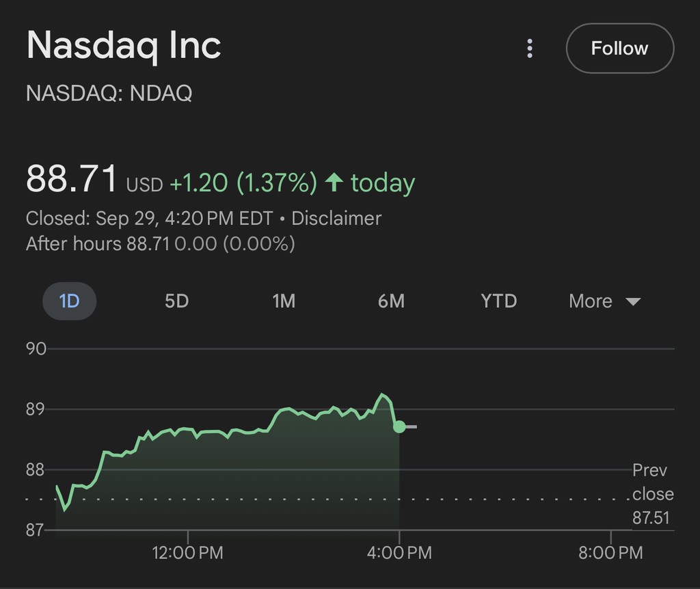The width and height of the screenshot is (700, 589).
Task: Click the Prev close 87.51 label
Action: pyautogui.click(x=651, y=494)
